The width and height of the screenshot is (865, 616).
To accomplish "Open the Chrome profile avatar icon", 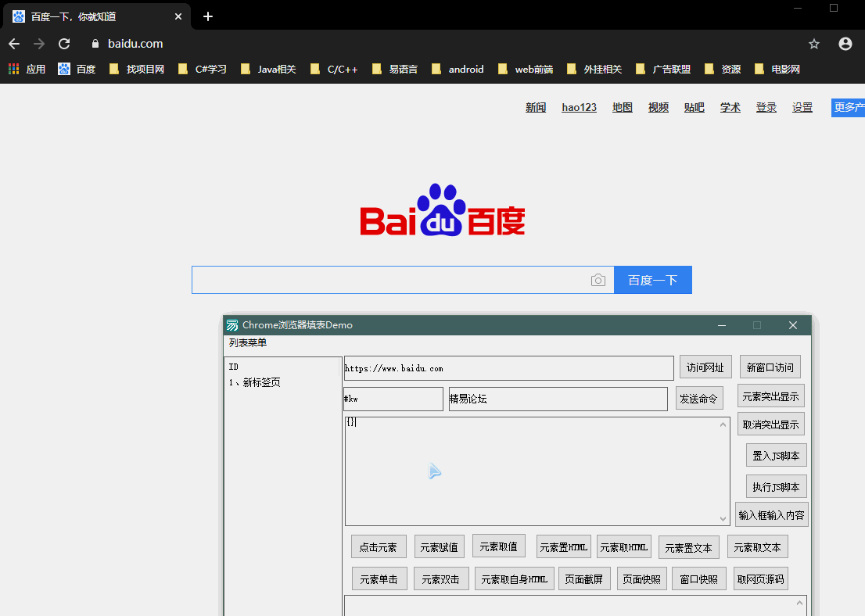I will 845,44.
